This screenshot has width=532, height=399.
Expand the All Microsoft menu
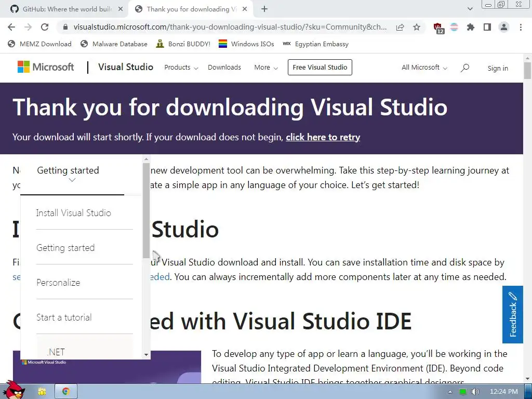point(424,67)
